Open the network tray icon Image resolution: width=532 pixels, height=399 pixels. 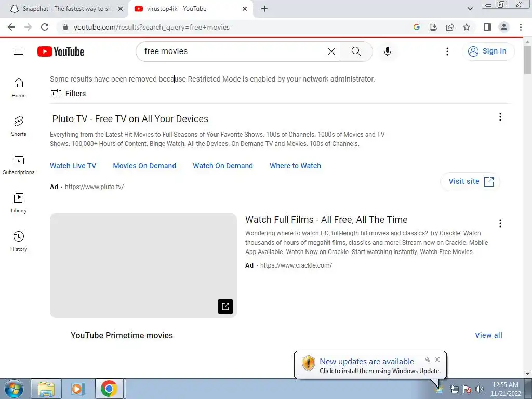pos(454,389)
